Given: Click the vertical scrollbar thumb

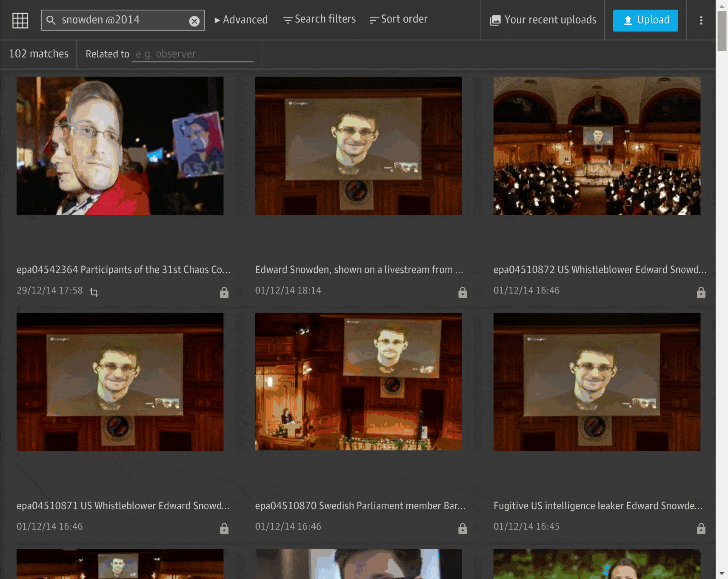Looking at the screenshot, I should coord(722,31).
